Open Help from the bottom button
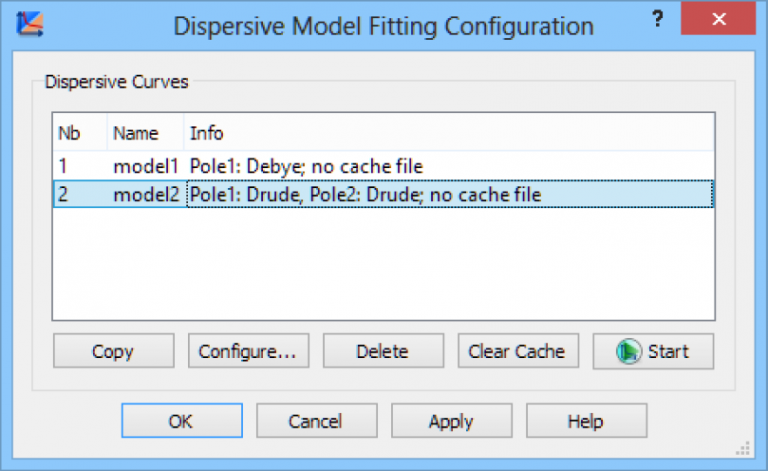 [585, 421]
